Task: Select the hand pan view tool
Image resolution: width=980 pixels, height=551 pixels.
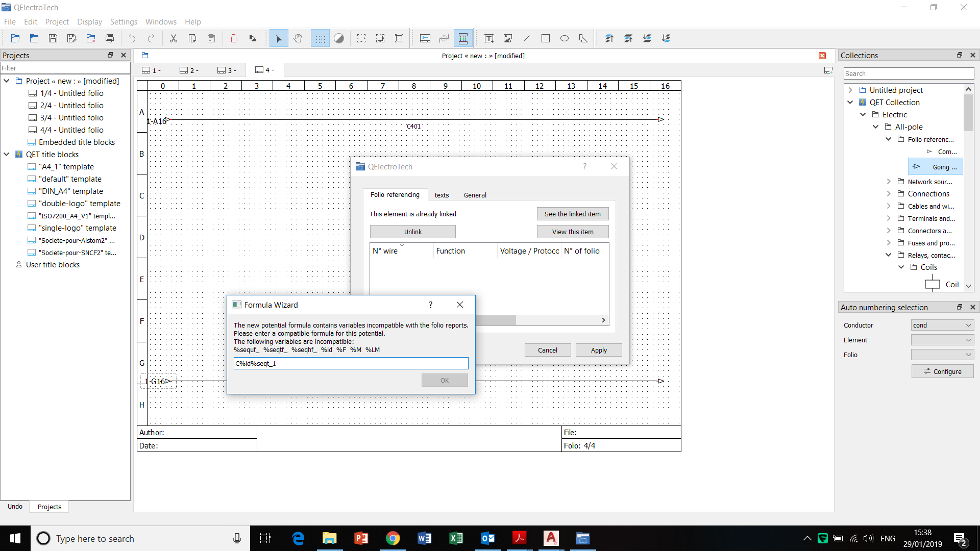Action: [298, 38]
